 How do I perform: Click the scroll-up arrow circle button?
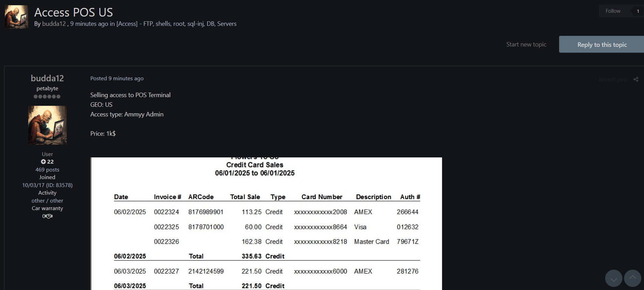(x=632, y=278)
